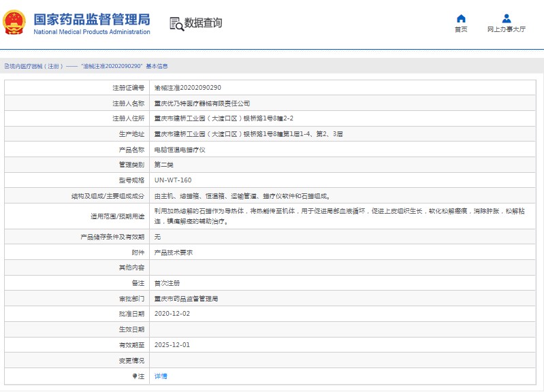Click the 生产地址 address value
544x392 pixels.
[x=249, y=134]
